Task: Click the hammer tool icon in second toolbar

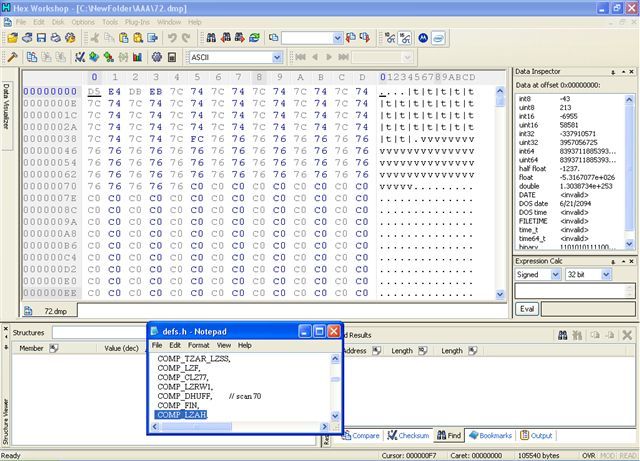Action: (11, 57)
